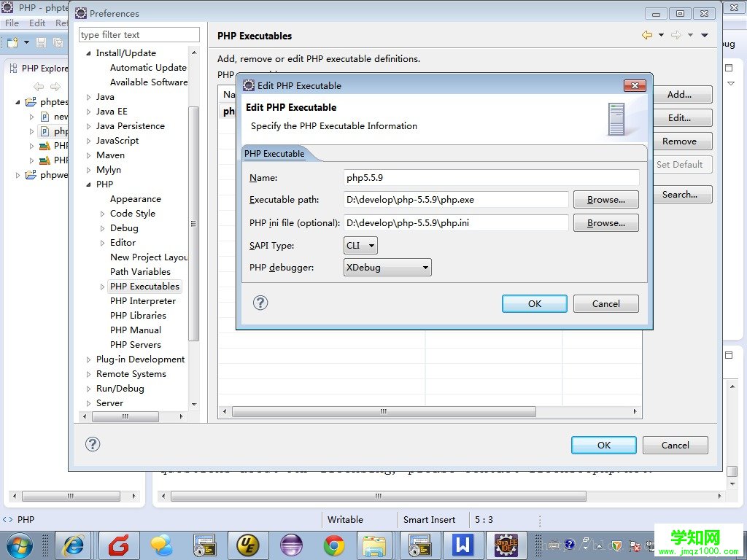Open Internet Explorer from the taskbar
747x560 pixels.
click(x=73, y=545)
